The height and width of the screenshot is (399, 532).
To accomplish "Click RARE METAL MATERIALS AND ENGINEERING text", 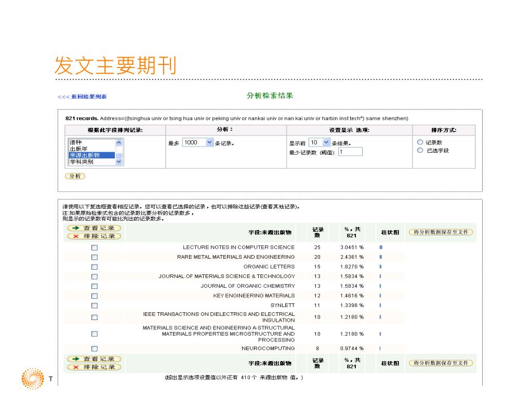I will (236, 257).
